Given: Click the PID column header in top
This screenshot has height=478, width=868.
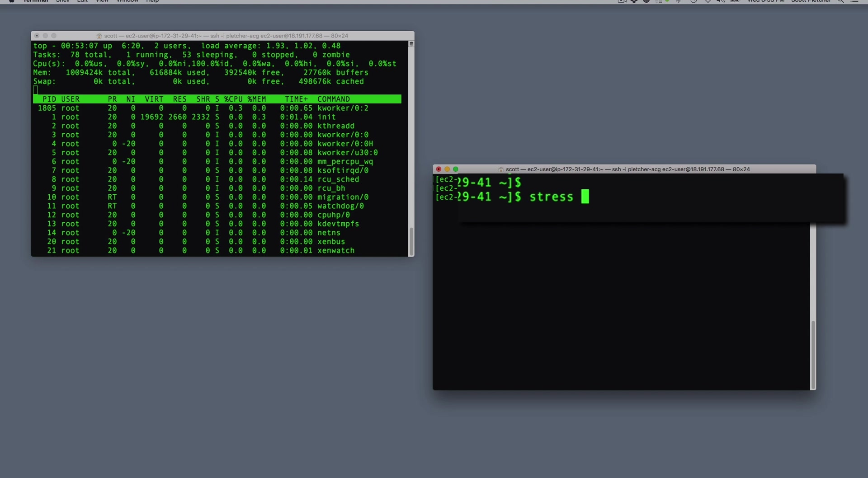Looking at the screenshot, I should pos(49,99).
